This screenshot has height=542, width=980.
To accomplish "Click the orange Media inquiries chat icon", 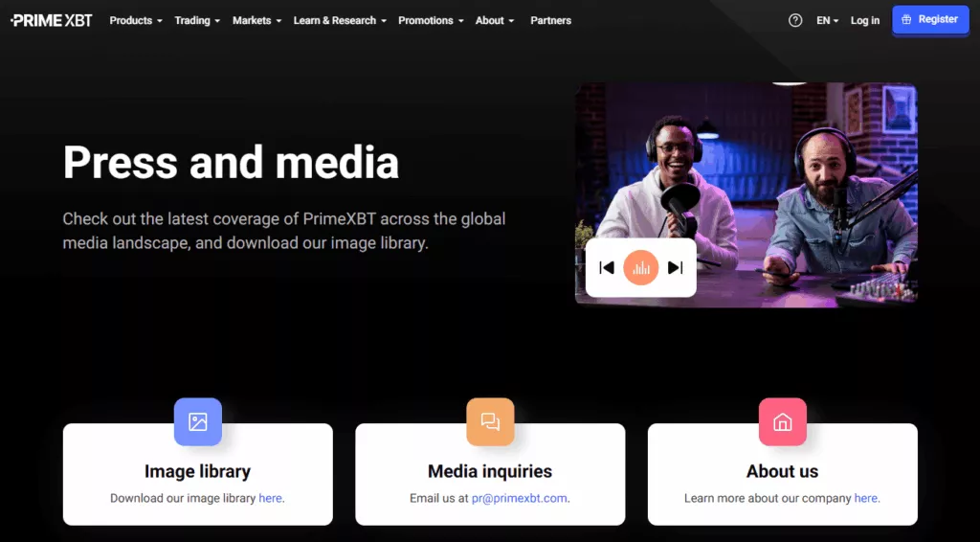I will [490, 421].
